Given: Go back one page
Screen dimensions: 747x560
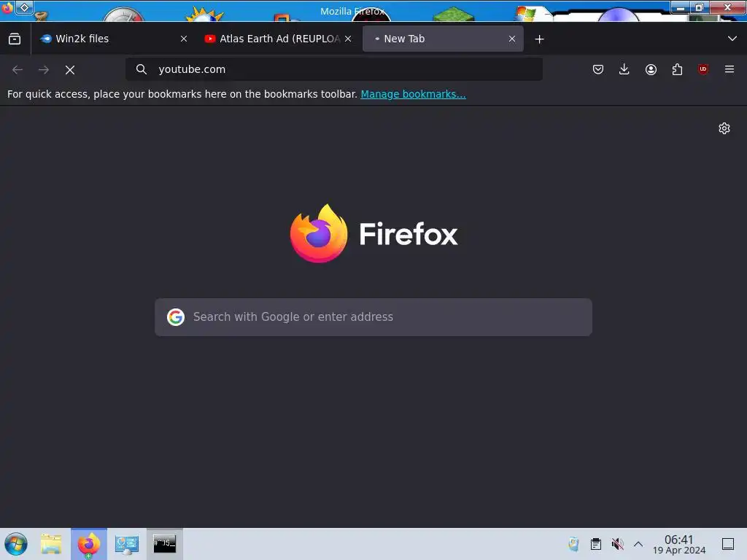Looking at the screenshot, I should 18,70.
